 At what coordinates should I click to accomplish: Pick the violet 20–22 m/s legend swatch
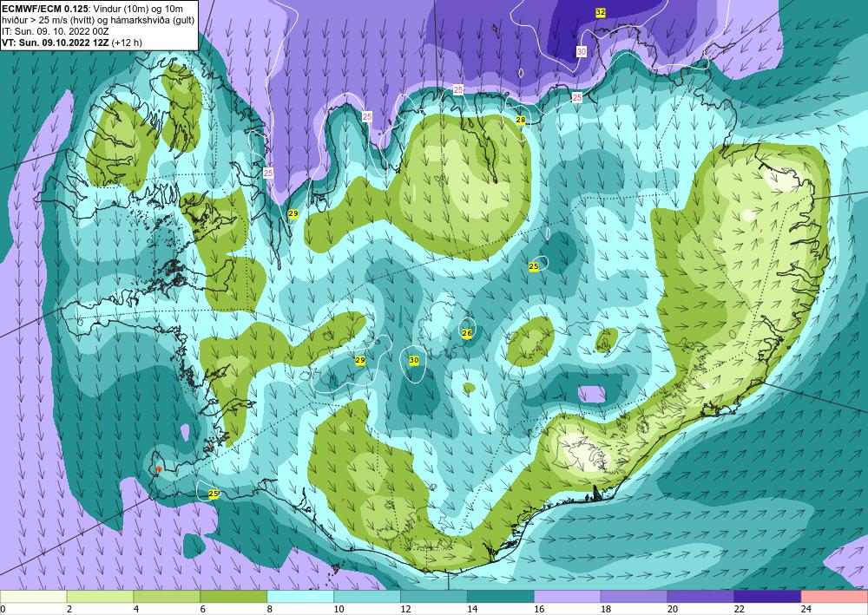(700, 597)
